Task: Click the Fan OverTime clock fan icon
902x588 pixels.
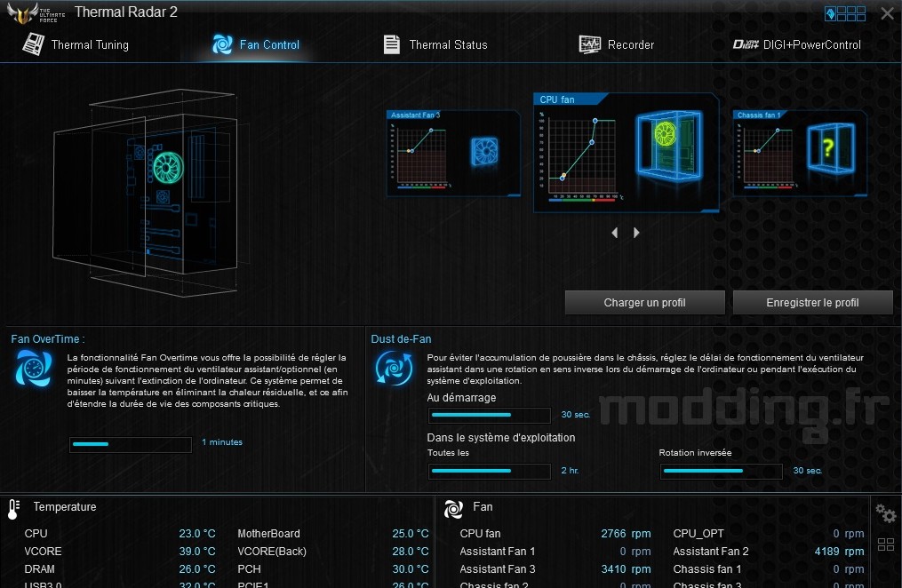Action: pos(34,368)
